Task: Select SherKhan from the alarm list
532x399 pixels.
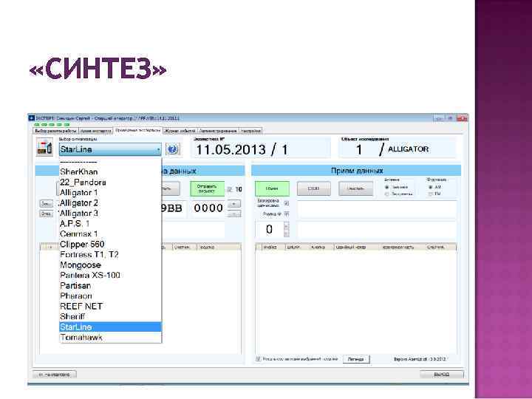Action: click(110, 172)
